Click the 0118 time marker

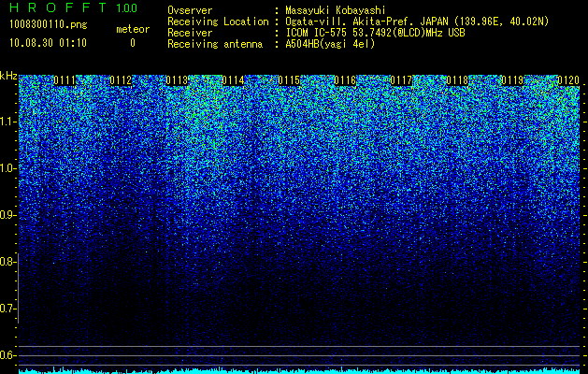coord(457,80)
